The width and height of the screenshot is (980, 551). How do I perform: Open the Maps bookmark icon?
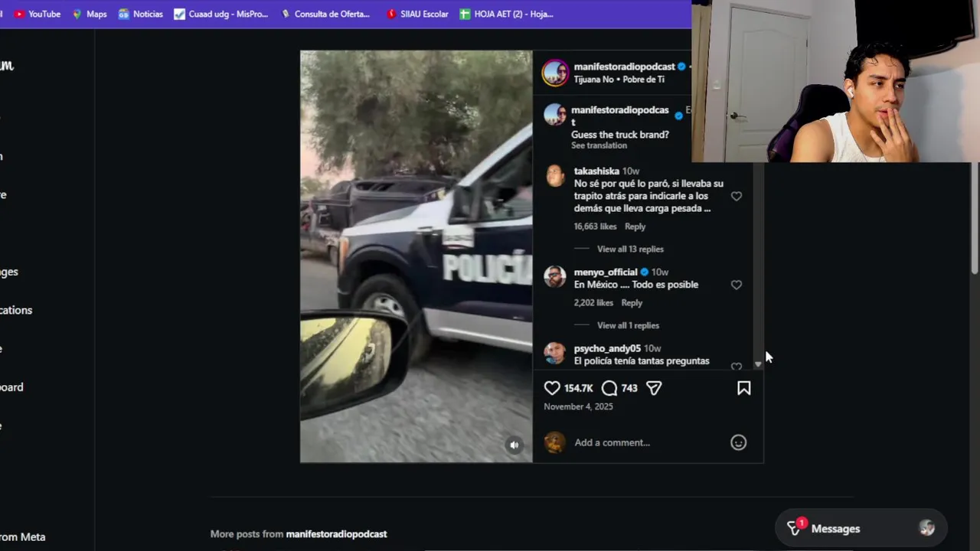(77, 14)
